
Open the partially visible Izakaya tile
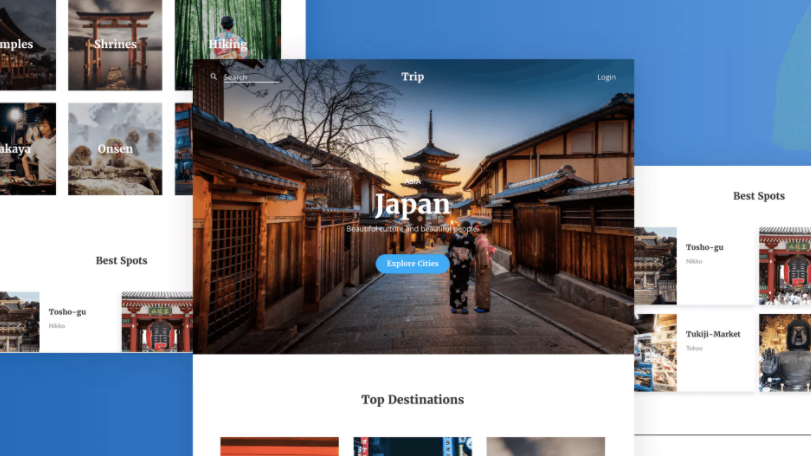27,149
